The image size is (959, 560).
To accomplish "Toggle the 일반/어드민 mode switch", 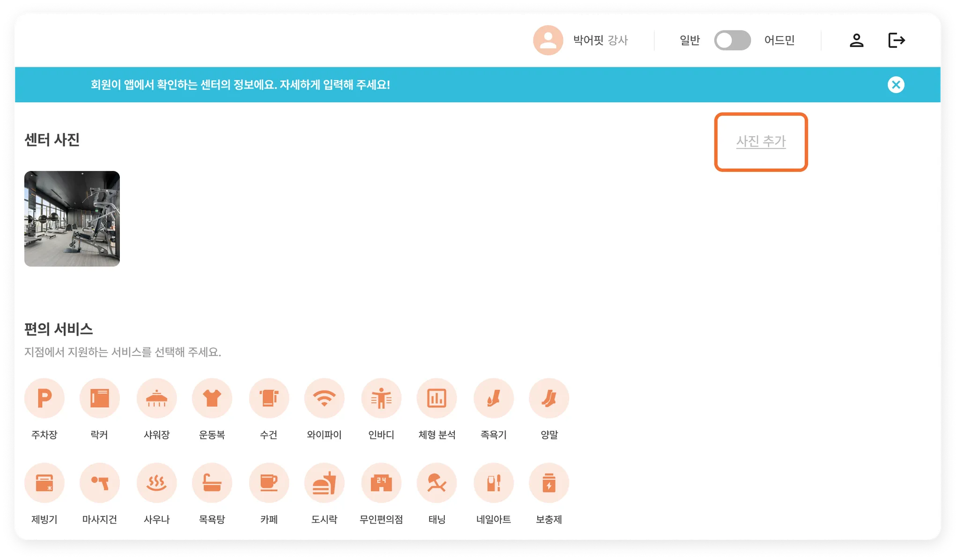I will [x=732, y=40].
